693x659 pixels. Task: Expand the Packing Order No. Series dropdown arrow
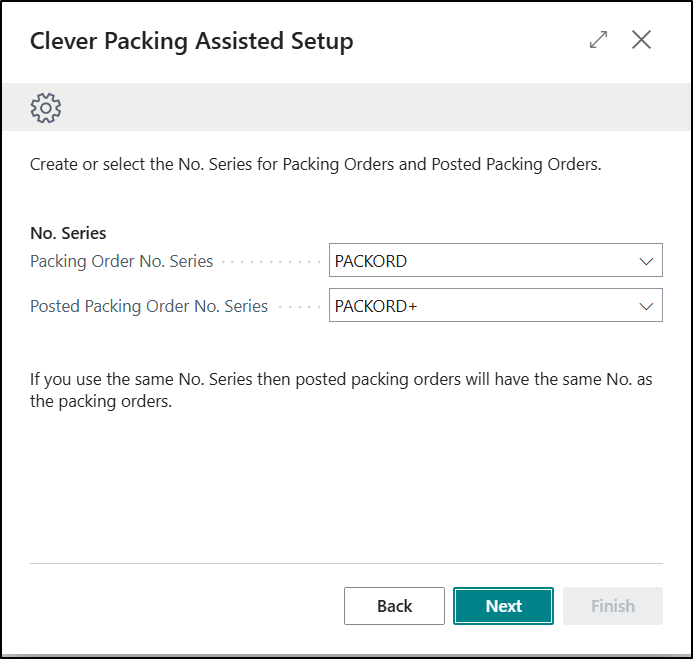pyautogui.click(x=645, y=262)
